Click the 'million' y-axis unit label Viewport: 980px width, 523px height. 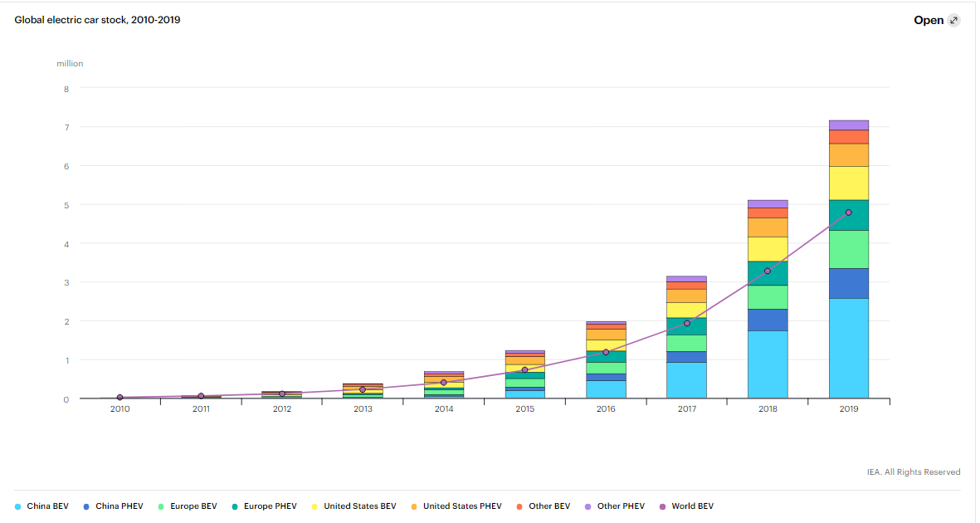coord(70,64)
